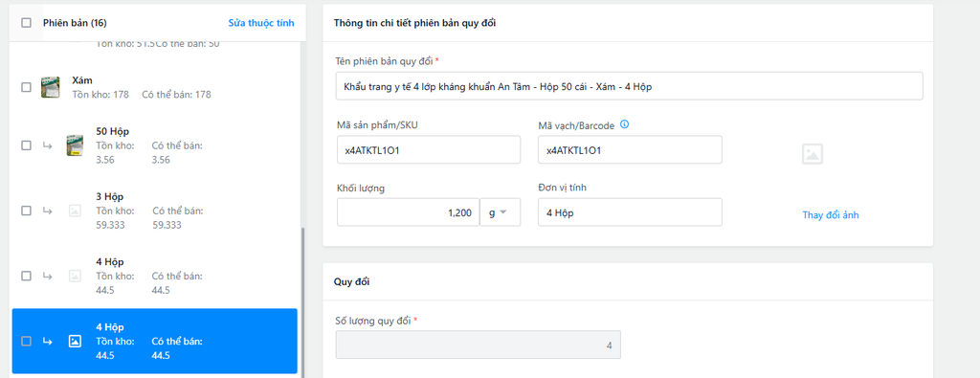Screen dimensions: 980x378
Task: Click Tồn kho: 178 text in Xám row
Action: 100,95
